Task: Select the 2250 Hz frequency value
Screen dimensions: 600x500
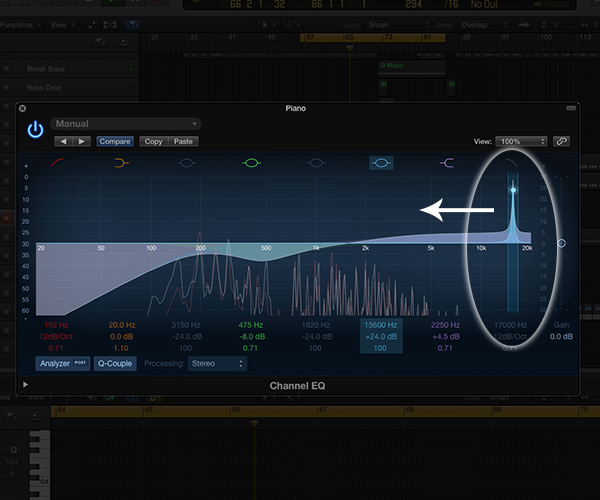Action: pos(445,325)
